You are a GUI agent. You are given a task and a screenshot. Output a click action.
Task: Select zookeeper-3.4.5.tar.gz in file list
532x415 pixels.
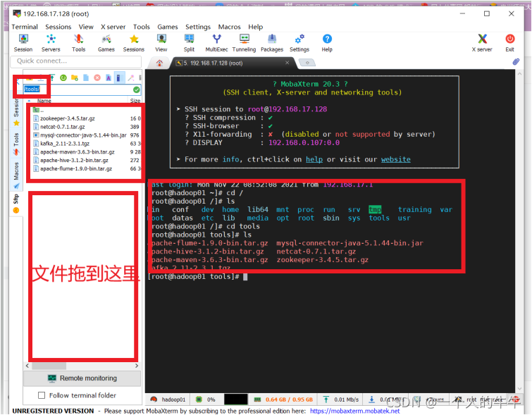pyautogui.click(x=68, y=118)
